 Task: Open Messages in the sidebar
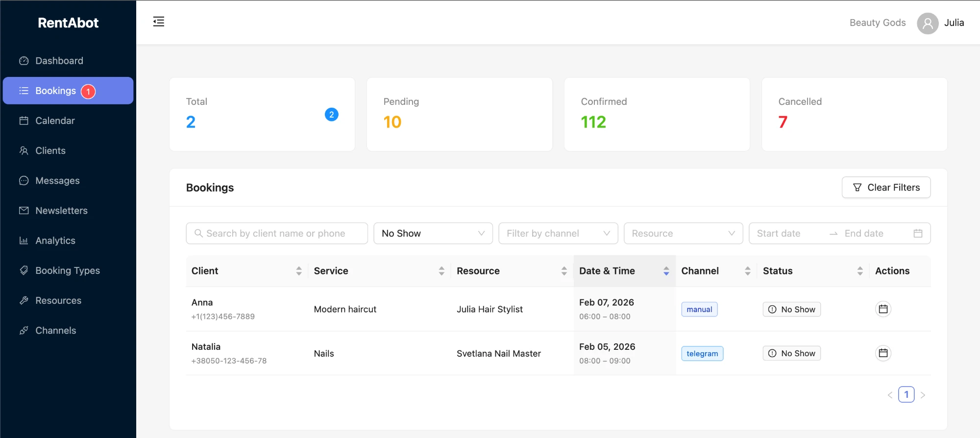coord(68,180)
